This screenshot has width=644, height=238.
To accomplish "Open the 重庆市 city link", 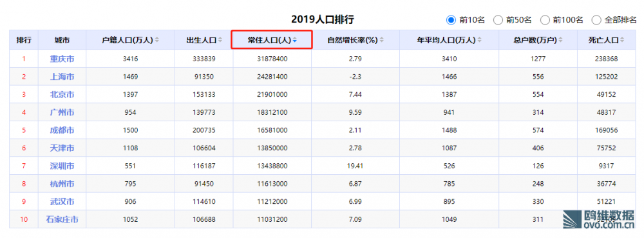I will pyautogui.click(x=62, y=59).
